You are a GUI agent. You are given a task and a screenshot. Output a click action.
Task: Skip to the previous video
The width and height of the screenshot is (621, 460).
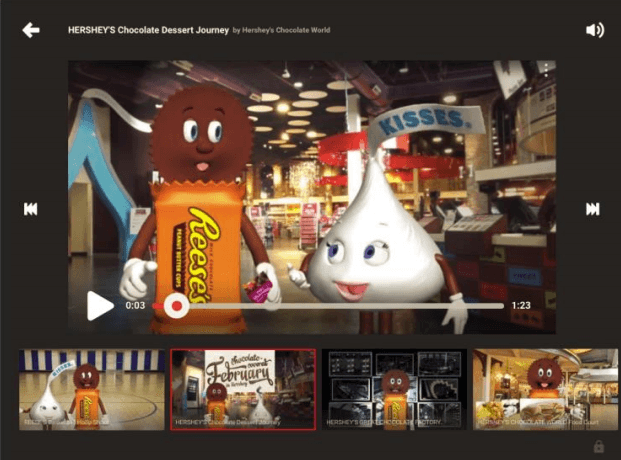30,209
